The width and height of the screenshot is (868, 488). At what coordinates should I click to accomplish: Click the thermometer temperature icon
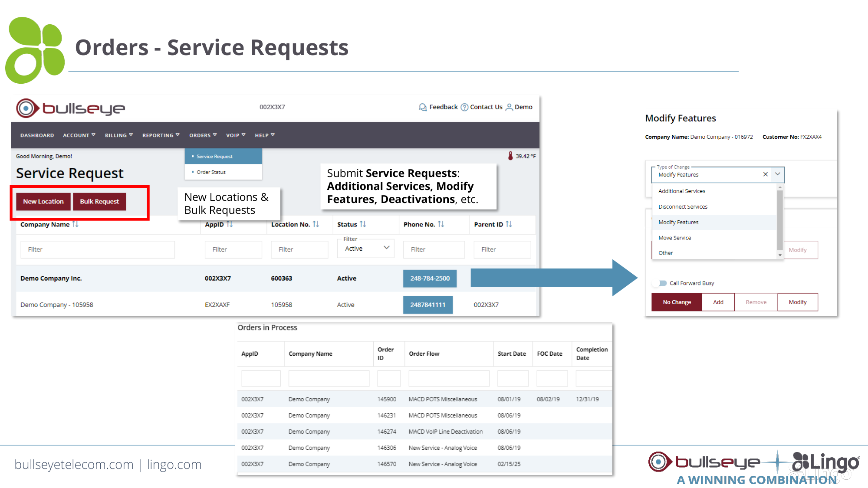pos(510,156)
